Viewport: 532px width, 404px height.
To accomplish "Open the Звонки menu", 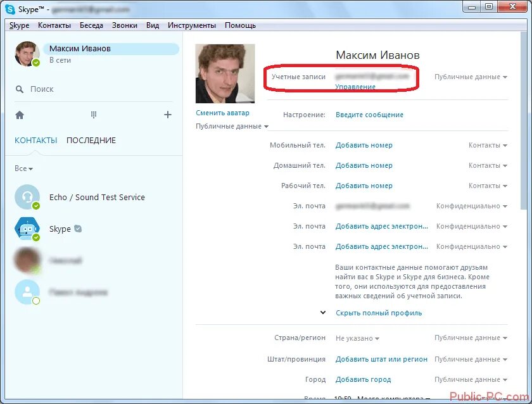I will pyautogui.click(x=125, y=25).
